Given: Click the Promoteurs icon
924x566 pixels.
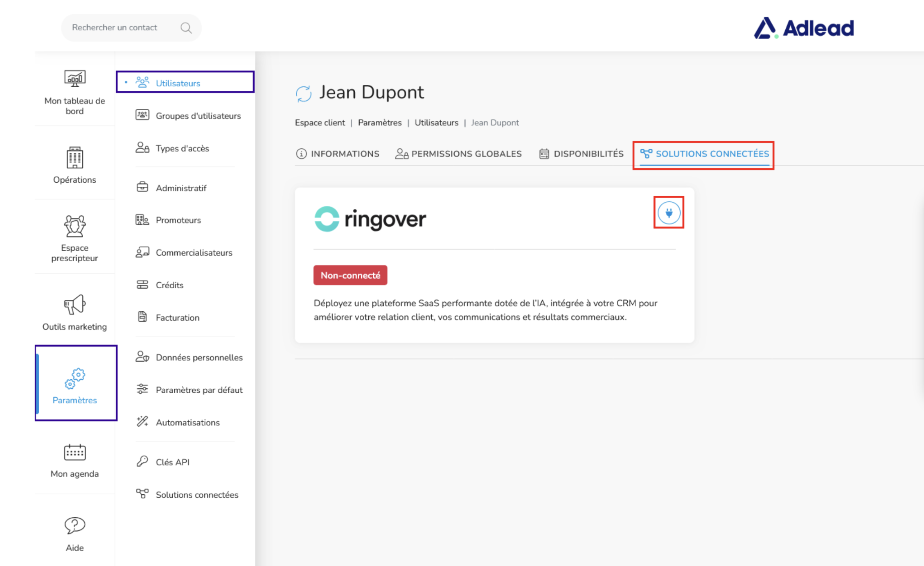Looking at the screenshot, I should tap(142, 220).
